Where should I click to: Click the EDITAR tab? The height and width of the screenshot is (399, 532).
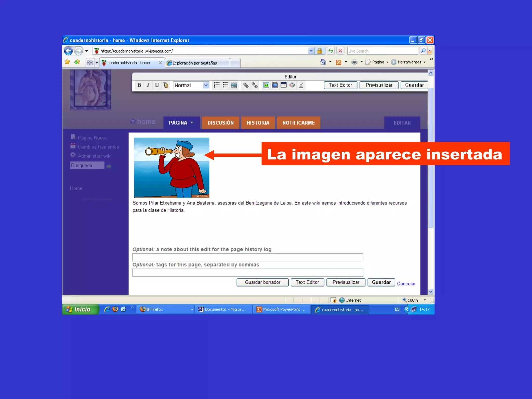402,123
